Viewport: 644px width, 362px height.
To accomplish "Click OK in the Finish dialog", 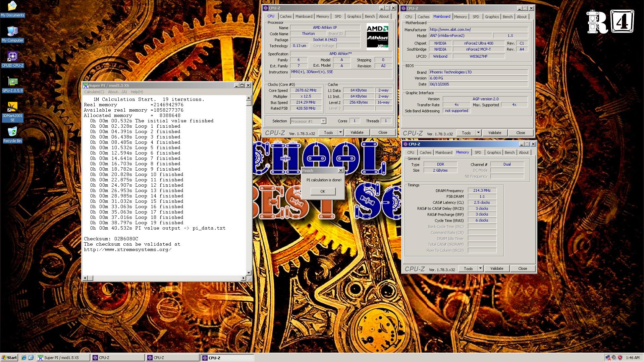I will pyautogui.click(x=323, y=191).
